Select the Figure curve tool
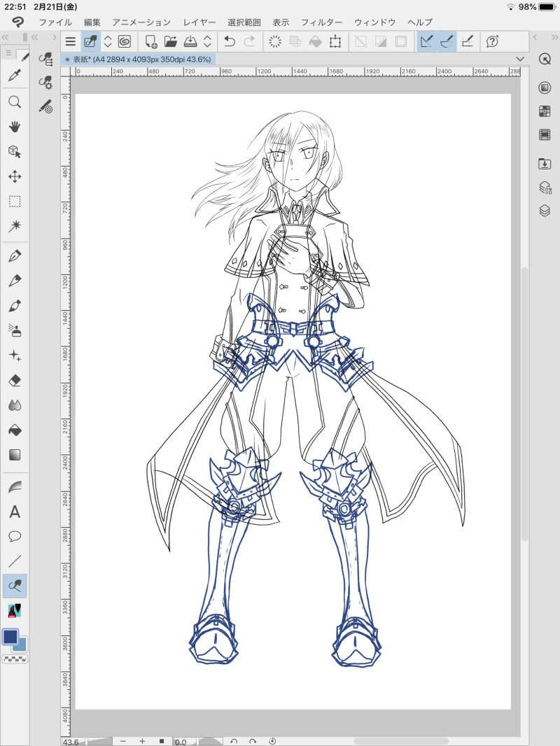This screenshot has height=746, width=560. (15, 486)
